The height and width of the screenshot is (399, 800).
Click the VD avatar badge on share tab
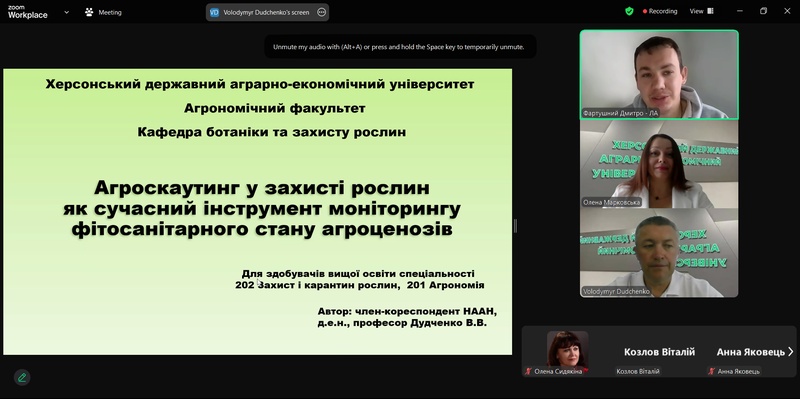(x=214, y=12)
